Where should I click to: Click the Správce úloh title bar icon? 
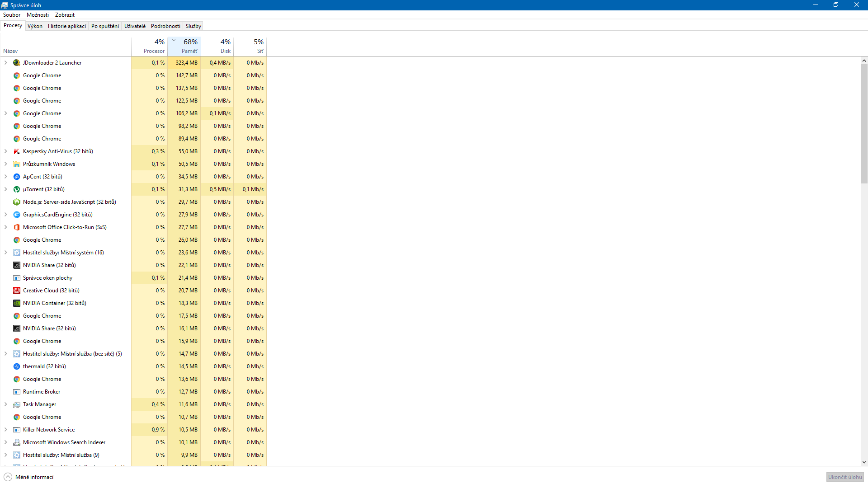click(x=5, y=5)
